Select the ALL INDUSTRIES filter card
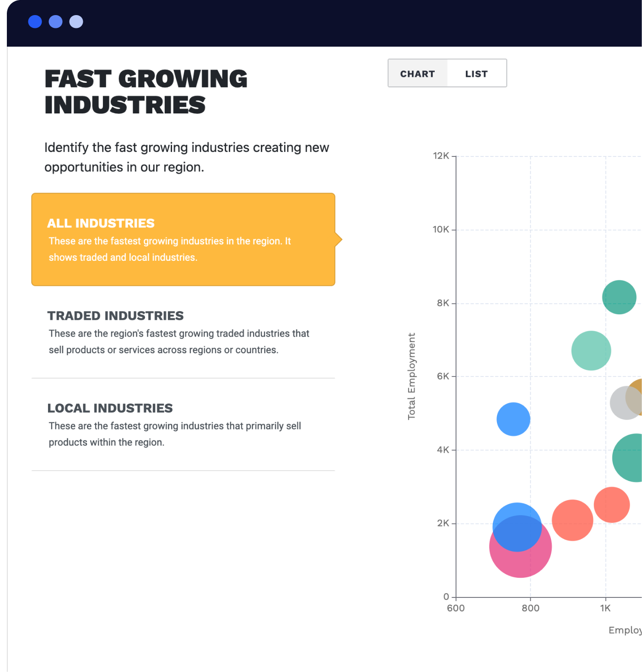 pos(183,239)
